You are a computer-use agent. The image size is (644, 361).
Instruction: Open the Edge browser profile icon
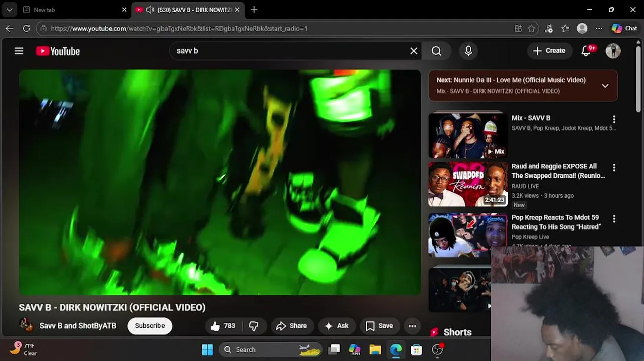point(582,28)
